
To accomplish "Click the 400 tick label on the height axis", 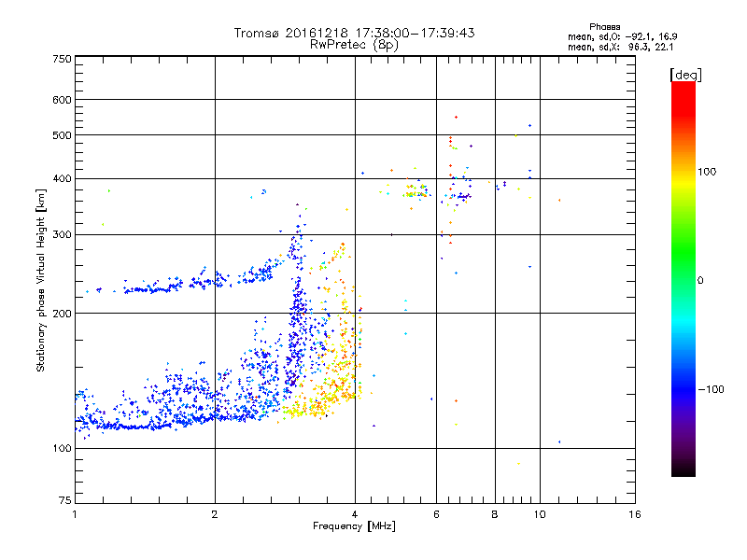I will click(62, 178).
